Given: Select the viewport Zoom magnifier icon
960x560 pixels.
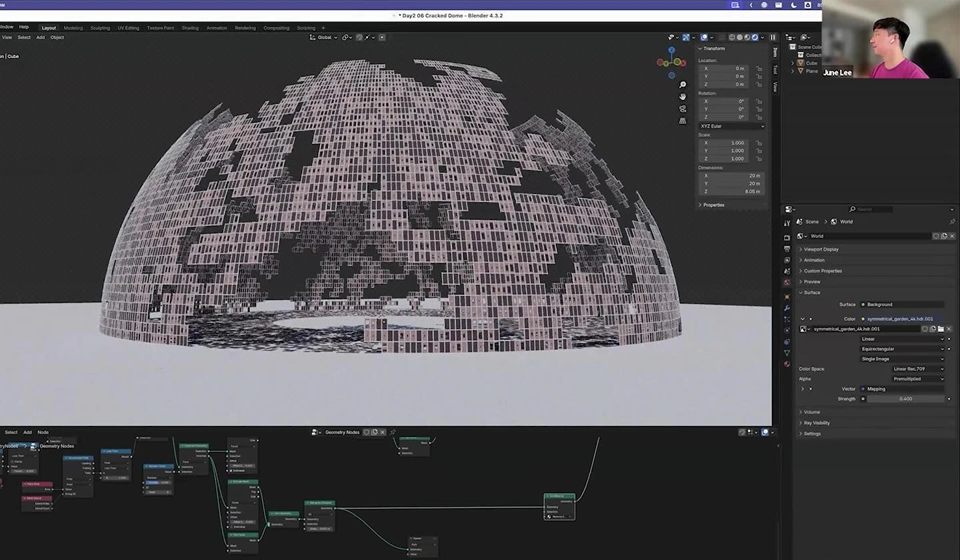Looking at the screenshot, I should pyautogui.click(x=683, y=85).
